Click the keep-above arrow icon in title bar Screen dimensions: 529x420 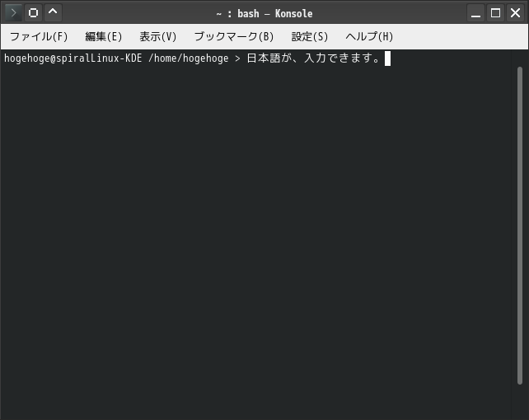[x=53, y=13]
